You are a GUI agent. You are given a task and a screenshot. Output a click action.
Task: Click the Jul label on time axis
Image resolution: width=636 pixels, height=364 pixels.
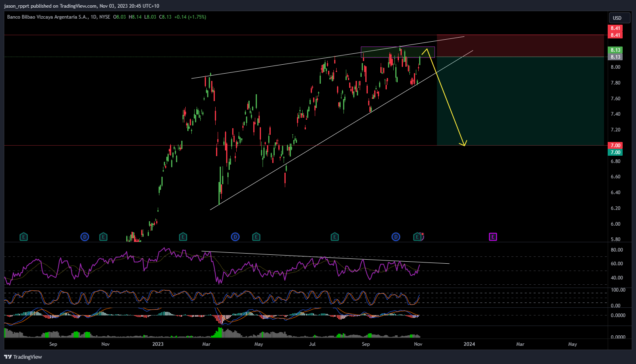[x=312, y=344]
